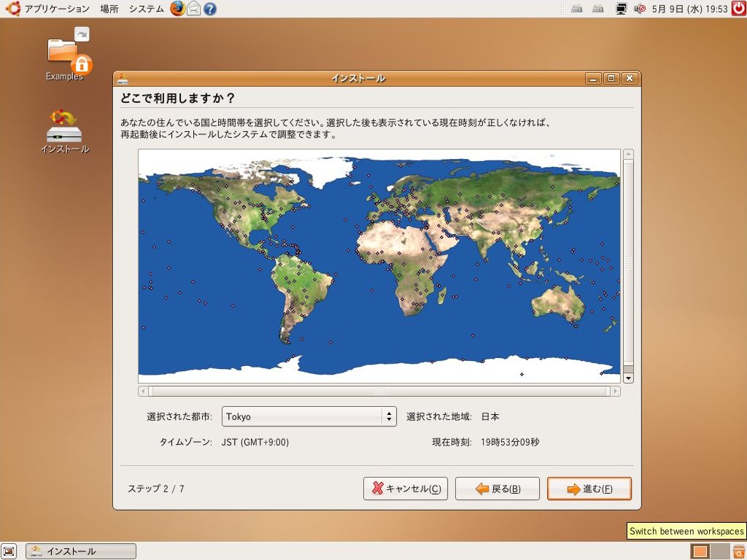The height and width of the screenshot is (560, 747).
Task: Open the Help question mark icon
Action: [x=210, y=9]
